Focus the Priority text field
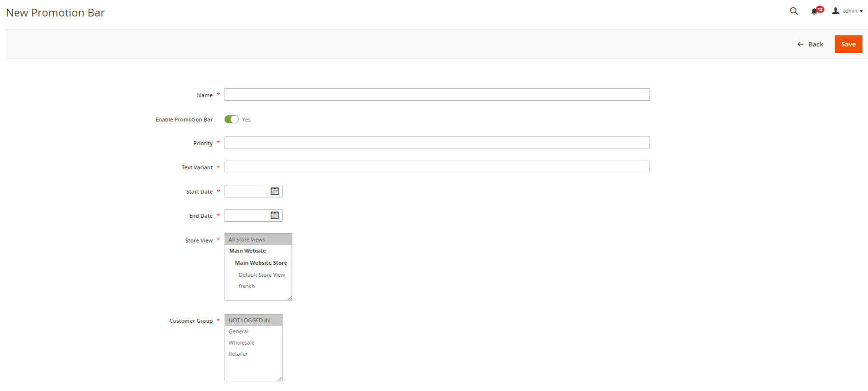This screenshot has height=391, width=868. pos(437,143)
